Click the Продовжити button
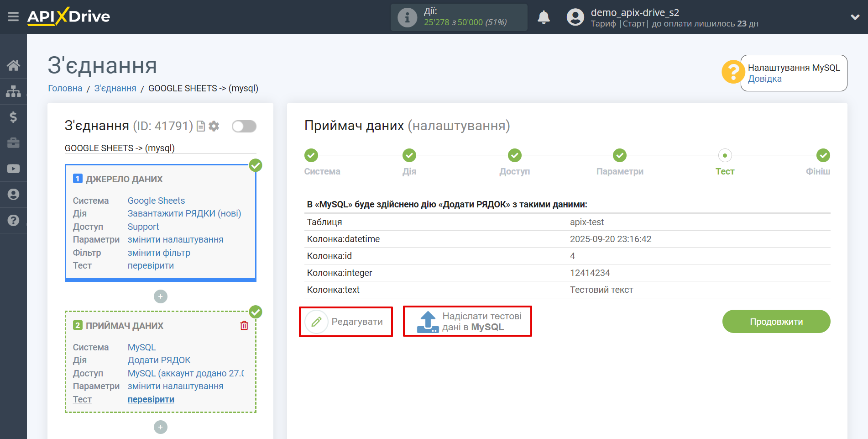868x439 pixels. click(x=776, y=322)
